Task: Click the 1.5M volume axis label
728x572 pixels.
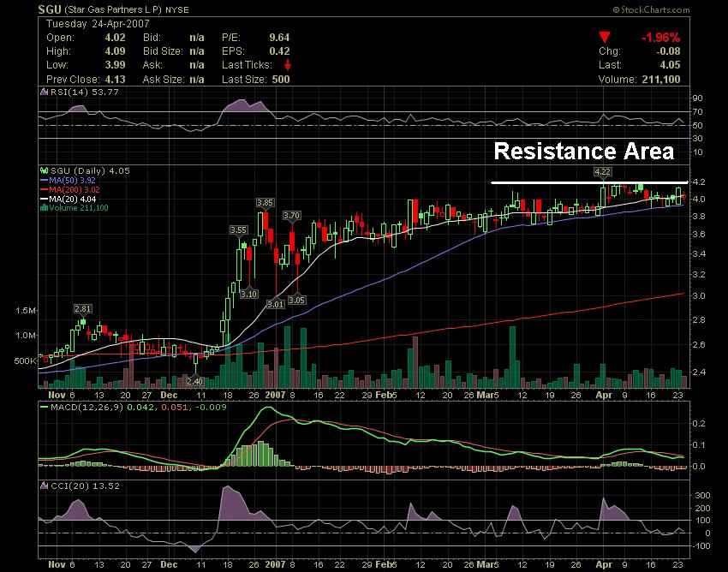Action: coord(26,310)
